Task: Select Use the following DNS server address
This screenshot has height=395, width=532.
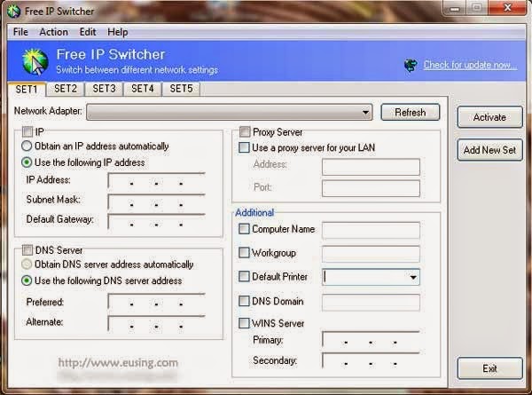Action: [27, 280]
